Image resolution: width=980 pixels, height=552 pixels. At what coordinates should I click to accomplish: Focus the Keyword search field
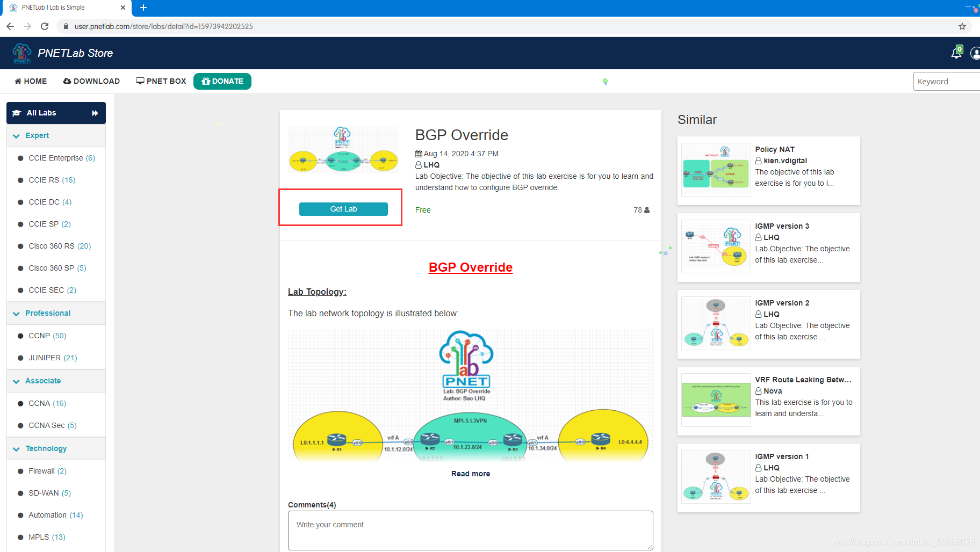click(x=947, y=82)
